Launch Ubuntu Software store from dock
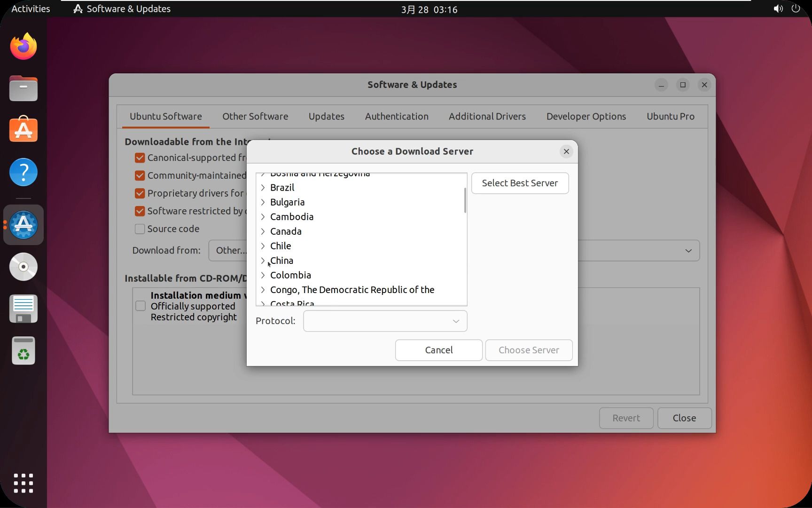This screenshot has height=508, width=812. coord(23,129)
